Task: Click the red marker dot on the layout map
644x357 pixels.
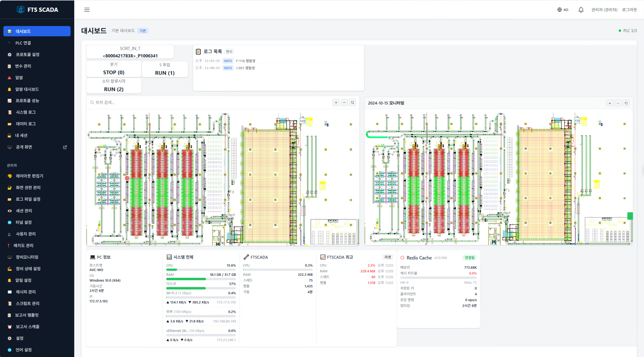Action: [x=127, y=178]
